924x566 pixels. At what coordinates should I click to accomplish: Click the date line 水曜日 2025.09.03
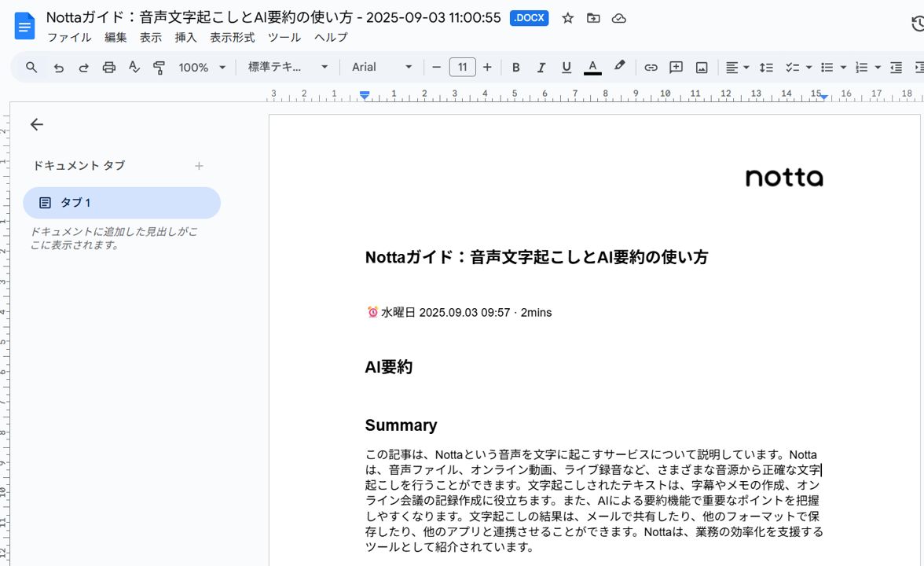click(x=459, y=313)
